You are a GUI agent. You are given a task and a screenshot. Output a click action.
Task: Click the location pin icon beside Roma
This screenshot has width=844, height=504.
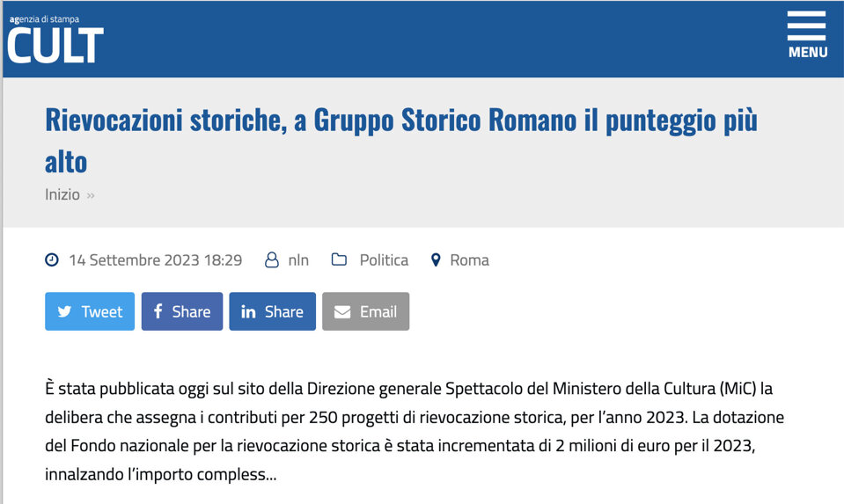435,260
